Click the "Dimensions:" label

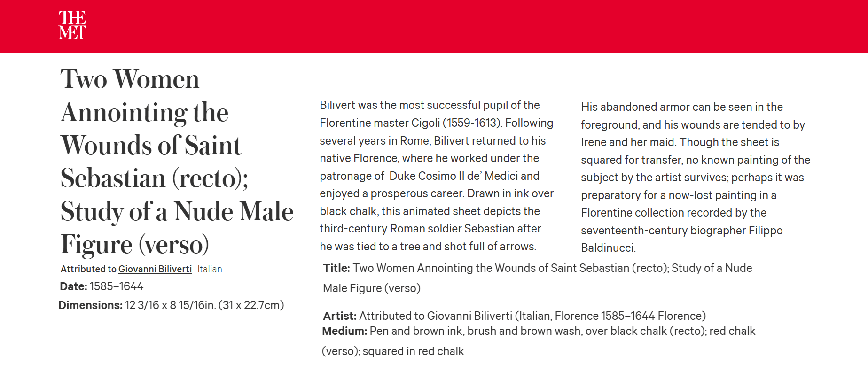(91, 305)
